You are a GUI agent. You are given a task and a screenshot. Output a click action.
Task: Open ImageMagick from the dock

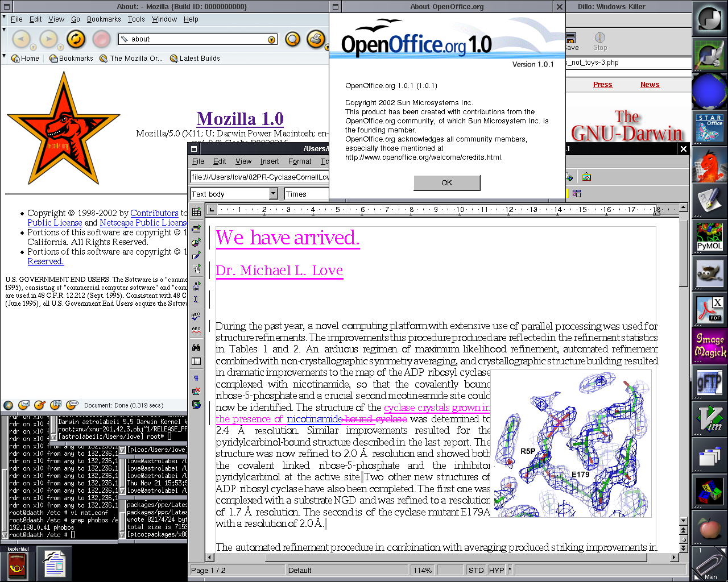[x=709, y=346]
